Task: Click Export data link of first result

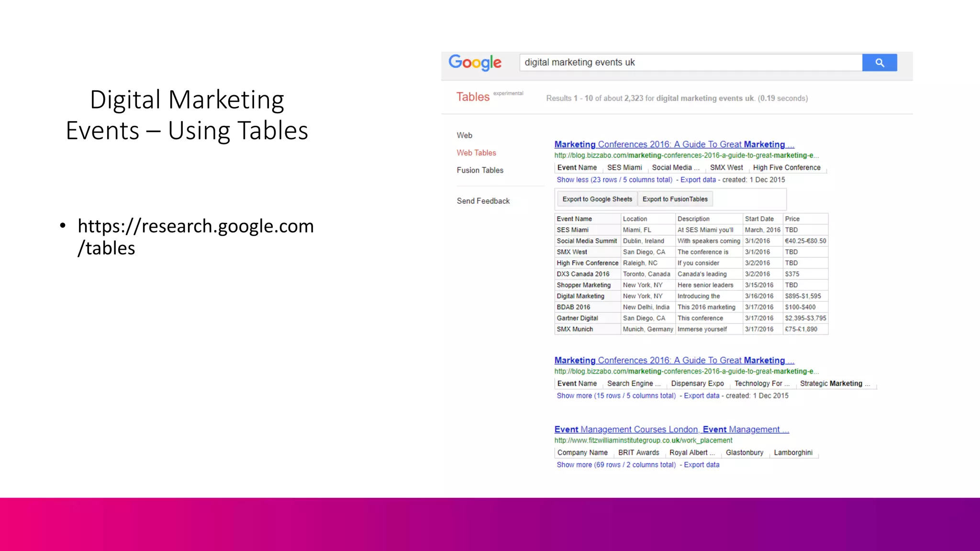Action: click(x=698, y=180)
